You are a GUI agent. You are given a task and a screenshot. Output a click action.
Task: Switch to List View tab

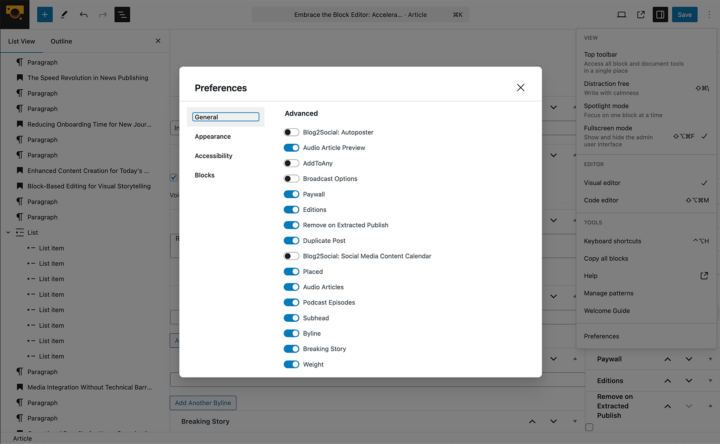click(21, 41)
